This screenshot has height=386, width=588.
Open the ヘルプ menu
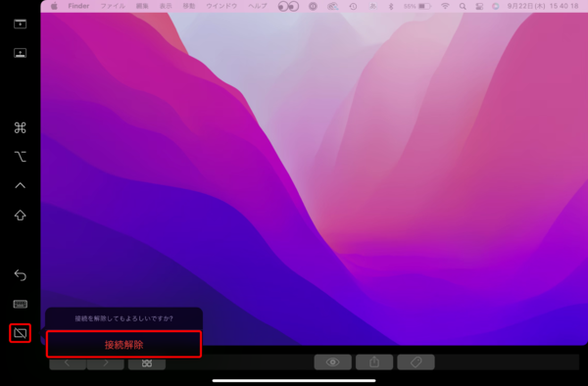pyautogui.click(x=257, y=6)
